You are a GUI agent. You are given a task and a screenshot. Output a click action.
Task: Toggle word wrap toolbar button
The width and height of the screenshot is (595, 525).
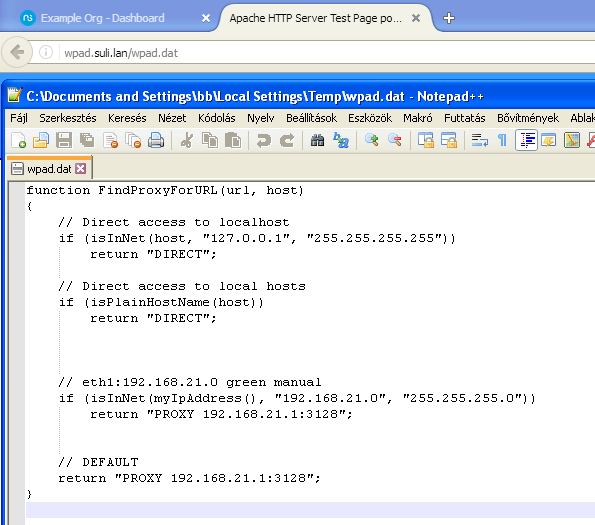coord(479,140)
